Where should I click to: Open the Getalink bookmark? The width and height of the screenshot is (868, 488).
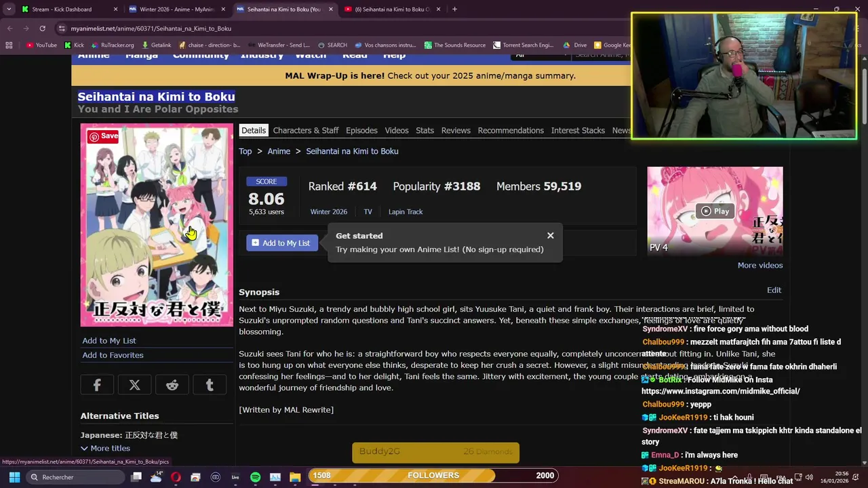[156, 45]
